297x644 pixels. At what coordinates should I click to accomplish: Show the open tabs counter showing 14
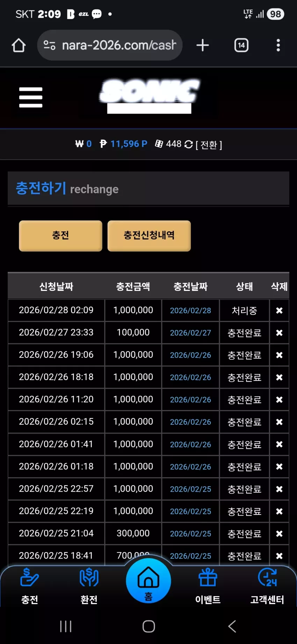[x=241, y=45]
